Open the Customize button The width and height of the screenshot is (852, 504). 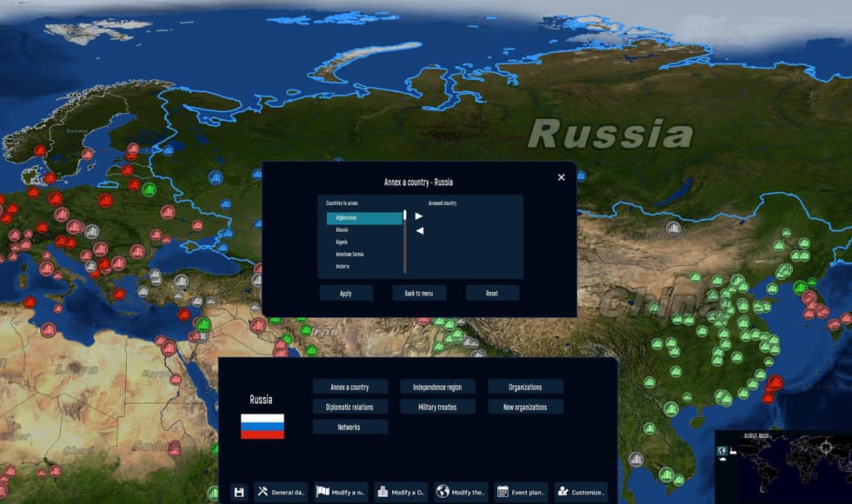581,492
